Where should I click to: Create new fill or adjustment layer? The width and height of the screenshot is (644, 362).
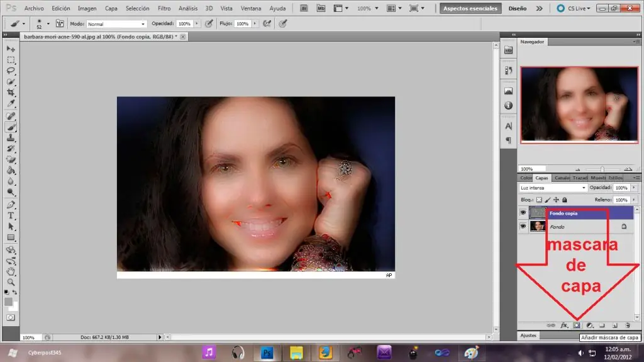(589, 325)
